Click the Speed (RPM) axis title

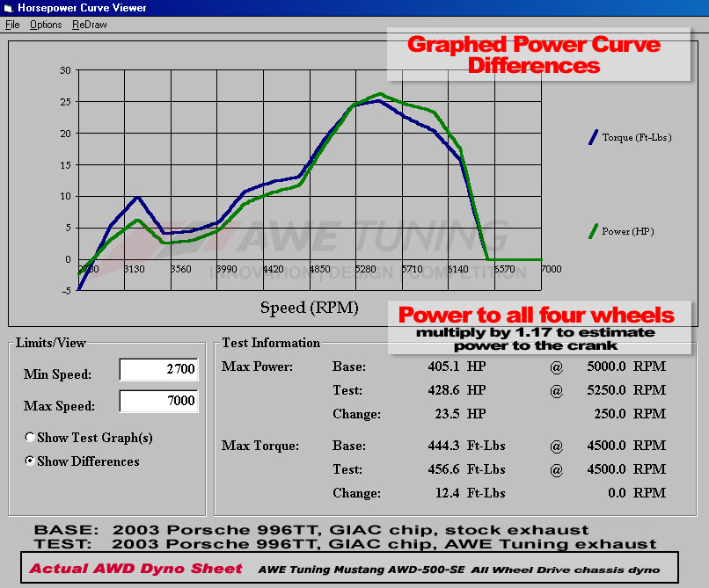[310, 308]
